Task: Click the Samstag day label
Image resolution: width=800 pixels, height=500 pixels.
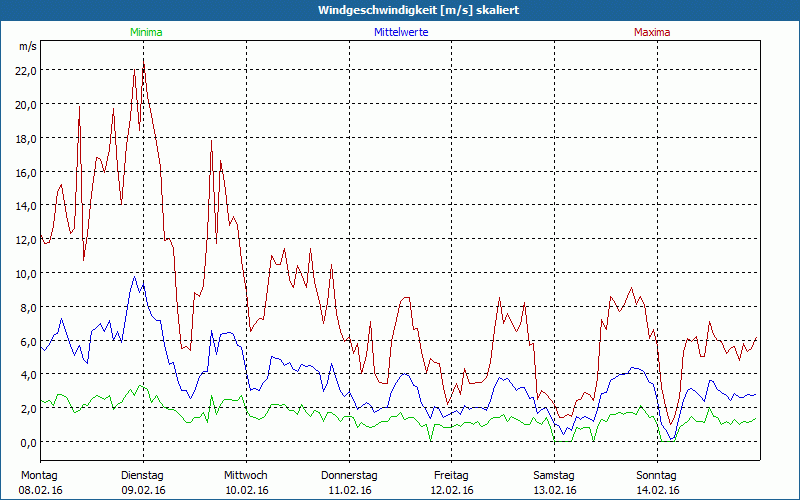Action: (x=554, y=475)
